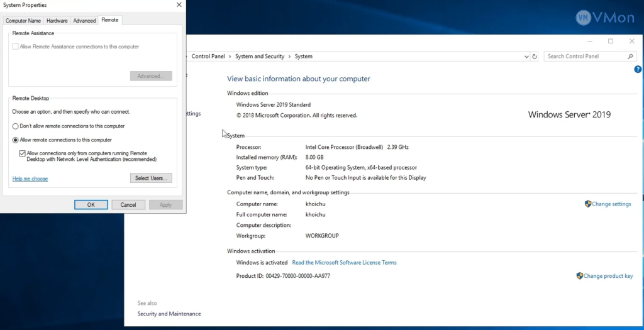Click the search magnifier icon
Viewport: 644px width, 330px height.
point(630,56)
